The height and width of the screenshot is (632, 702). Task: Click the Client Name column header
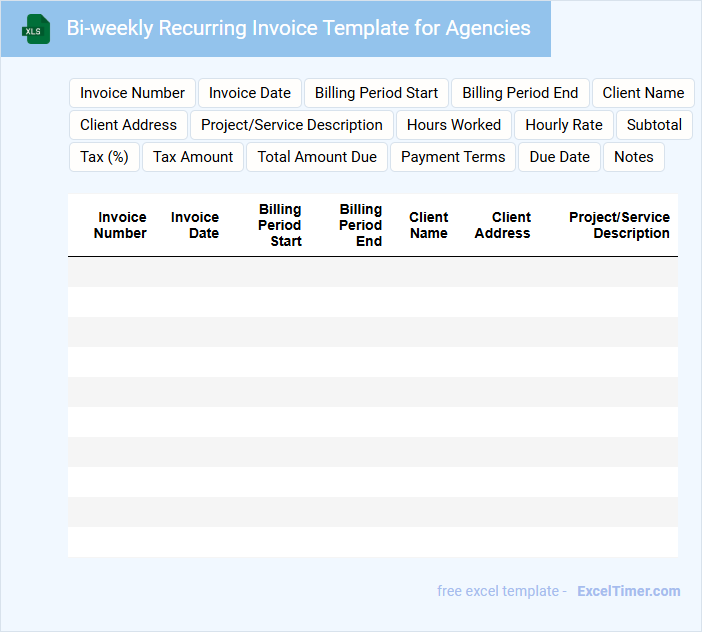(428, 225)
